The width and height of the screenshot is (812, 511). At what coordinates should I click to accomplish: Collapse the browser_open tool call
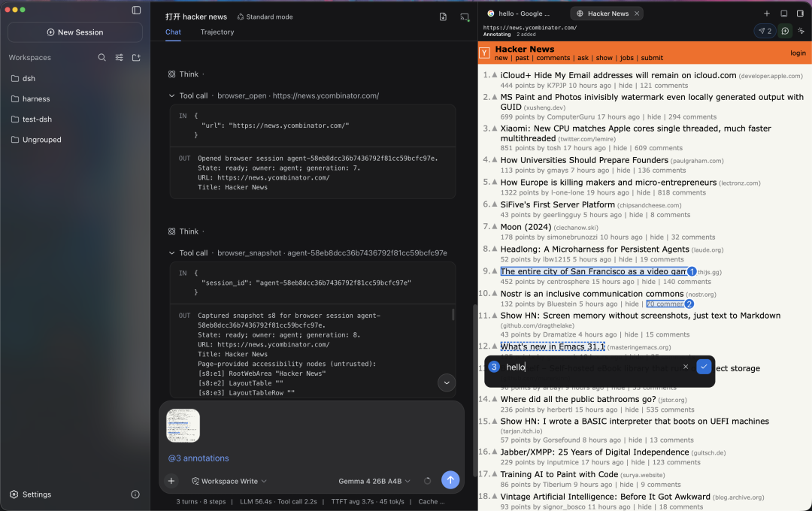coord(172,95)
